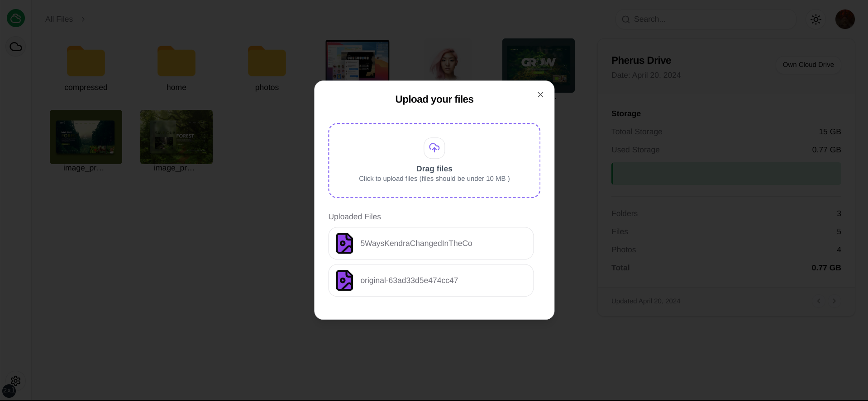
Task: Click the Uploaded Files heading
Action: point(355,217)
